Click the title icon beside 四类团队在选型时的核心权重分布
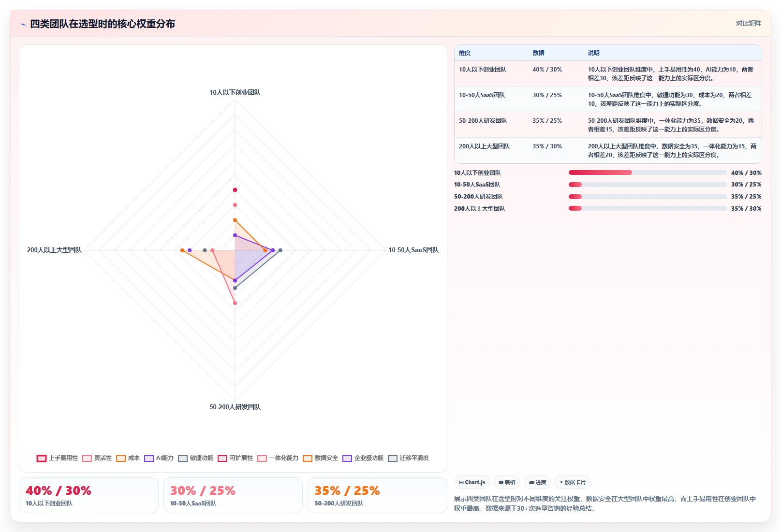Image resolution: width=781 pixels, height=532 pixels. [23, 24]
